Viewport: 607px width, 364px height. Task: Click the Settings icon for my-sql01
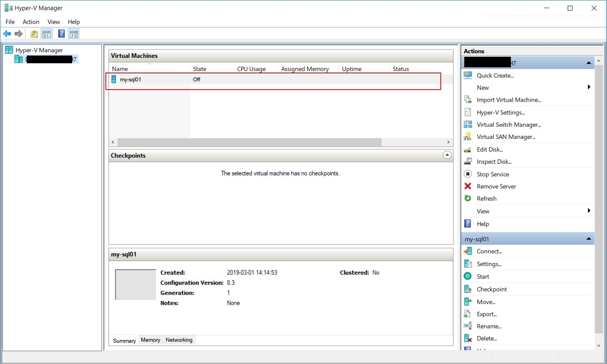468,264
